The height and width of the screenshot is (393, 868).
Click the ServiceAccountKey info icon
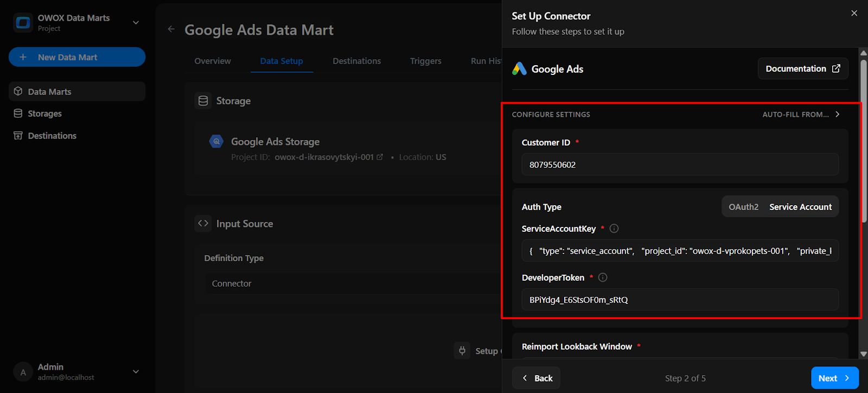614,229
